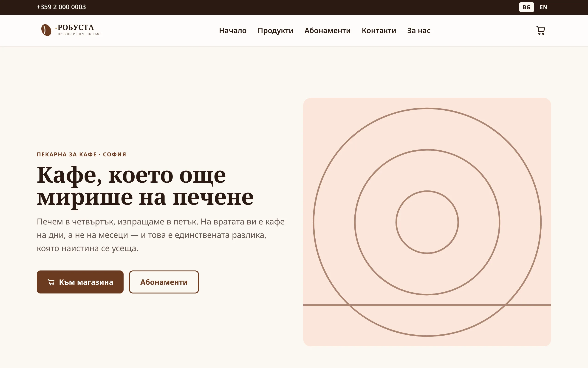The width and height of the screenshot is (588, 368).
Task: Switch language to BG
Action: [526, 7]
